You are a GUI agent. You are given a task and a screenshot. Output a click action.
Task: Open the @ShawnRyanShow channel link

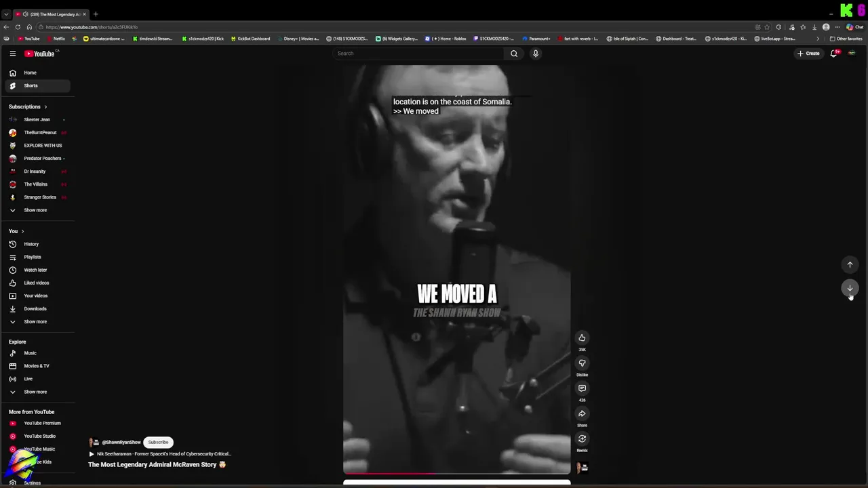coord(121,443)
